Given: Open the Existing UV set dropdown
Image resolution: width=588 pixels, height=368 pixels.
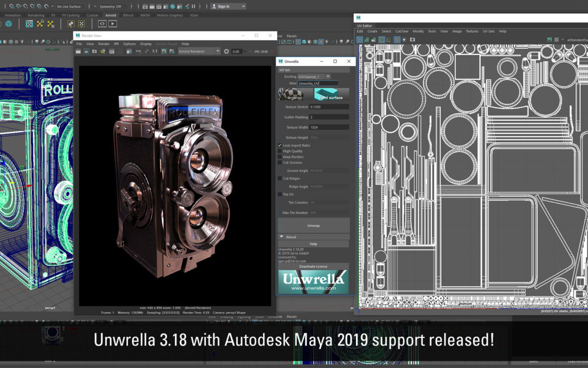Looking at the screenshot, I should [x=314, y=77].
